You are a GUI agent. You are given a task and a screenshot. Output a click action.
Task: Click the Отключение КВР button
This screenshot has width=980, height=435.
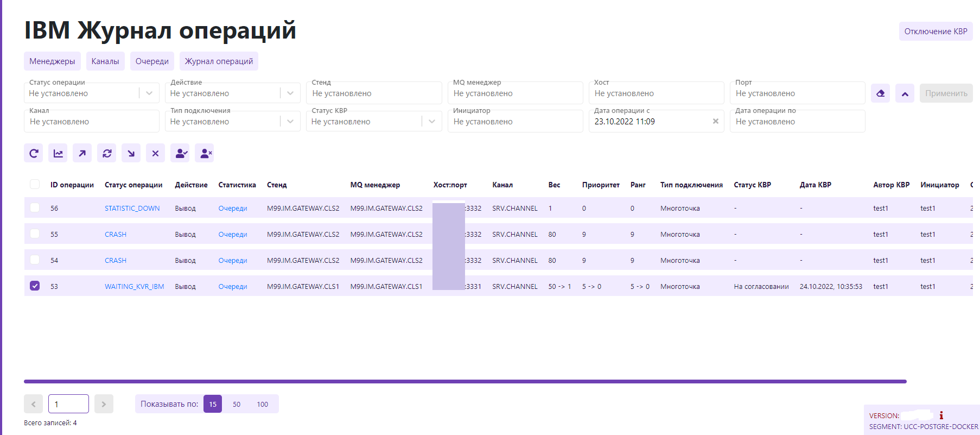click(x=936, y=31)
